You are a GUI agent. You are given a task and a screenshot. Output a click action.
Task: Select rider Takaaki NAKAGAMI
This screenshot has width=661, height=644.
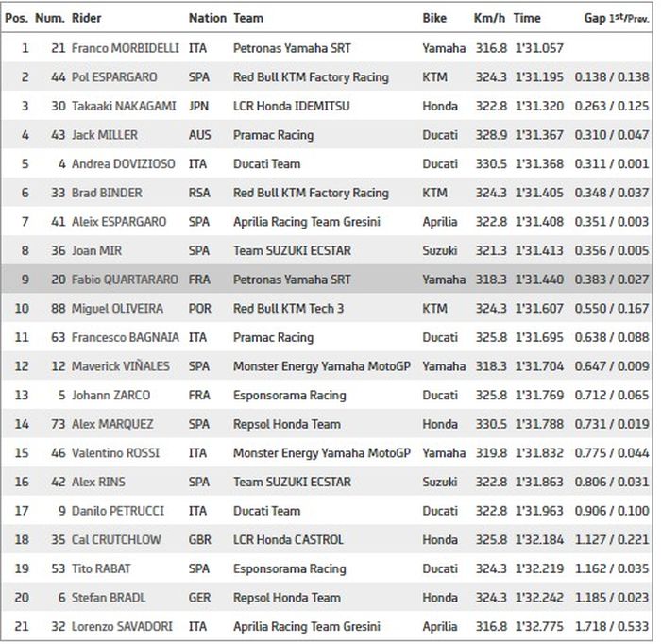pyautogui.click(x=124, y=106)
